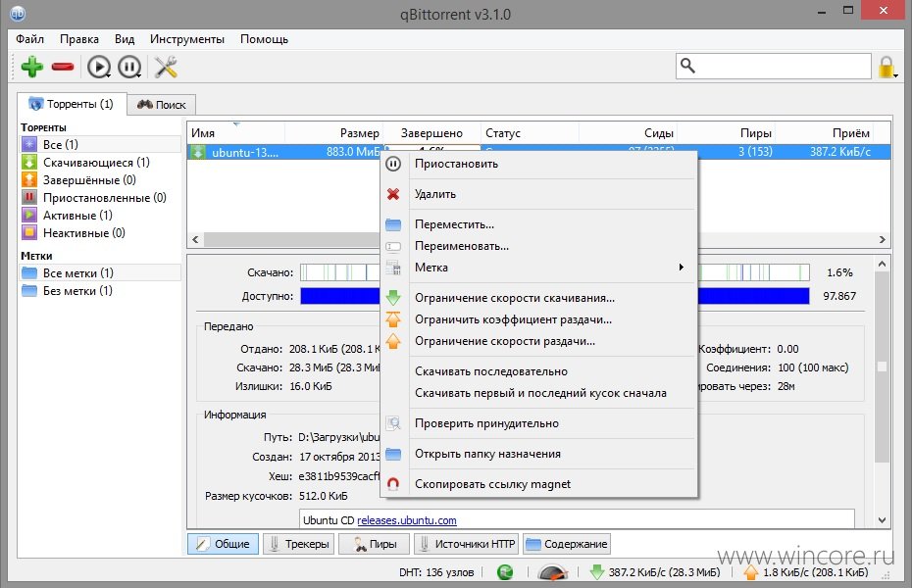
Task: Open the Правка menu
Action: click(79, 39)
